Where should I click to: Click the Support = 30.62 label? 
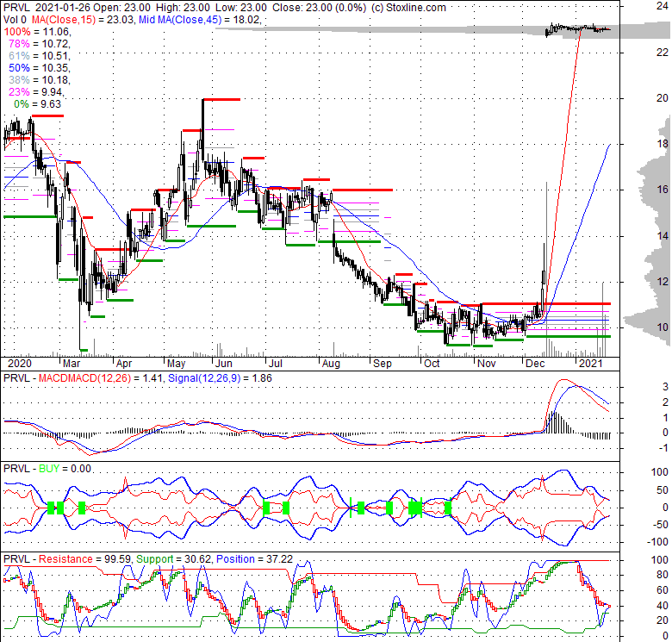(174, 559)
